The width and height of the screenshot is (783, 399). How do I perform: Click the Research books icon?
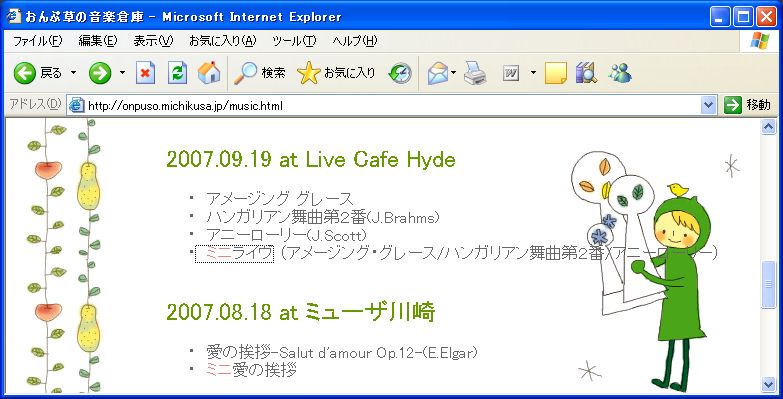[586, 73]
